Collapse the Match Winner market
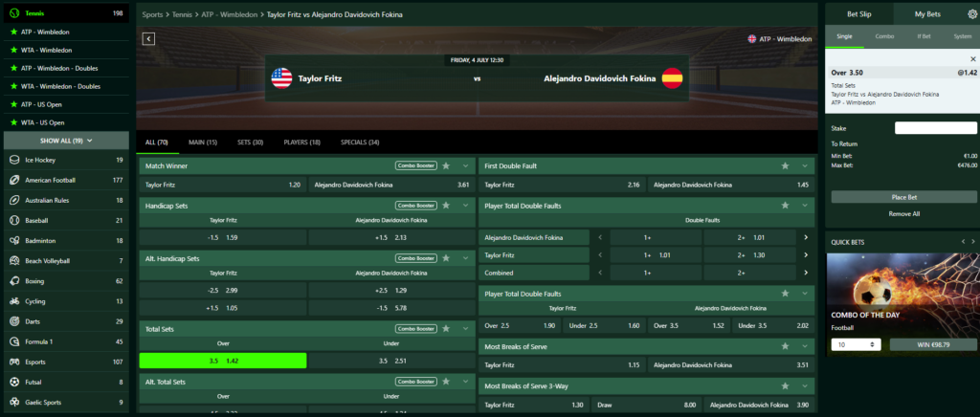 pyautogui.click(x=465, y=166)
